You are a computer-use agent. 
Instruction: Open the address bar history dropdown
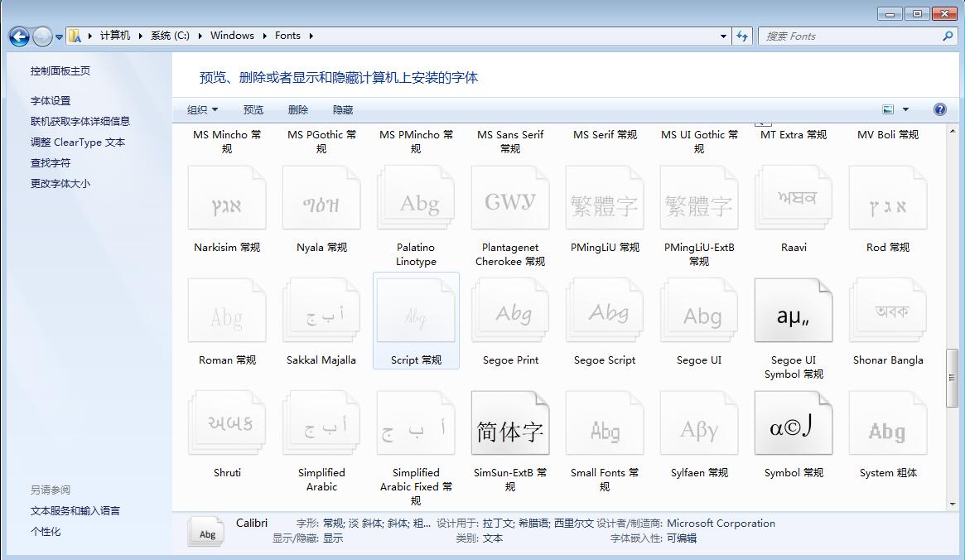[723, 36]
